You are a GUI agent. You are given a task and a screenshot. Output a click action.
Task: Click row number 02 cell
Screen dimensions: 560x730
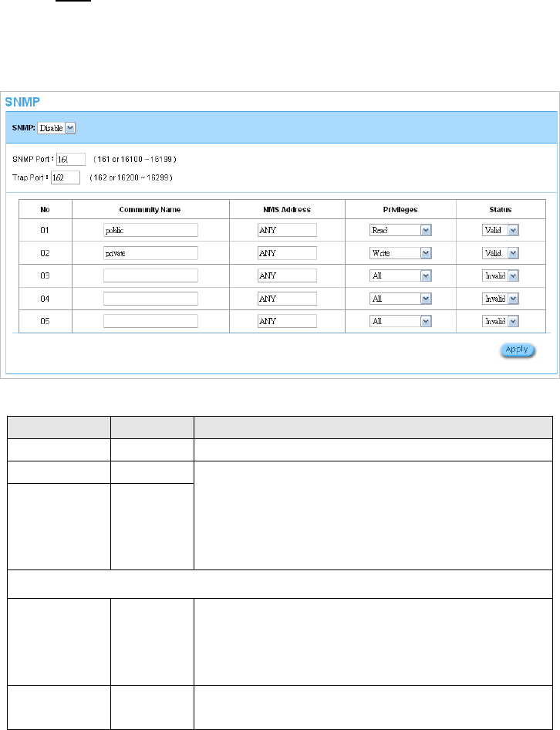(45, 253)
